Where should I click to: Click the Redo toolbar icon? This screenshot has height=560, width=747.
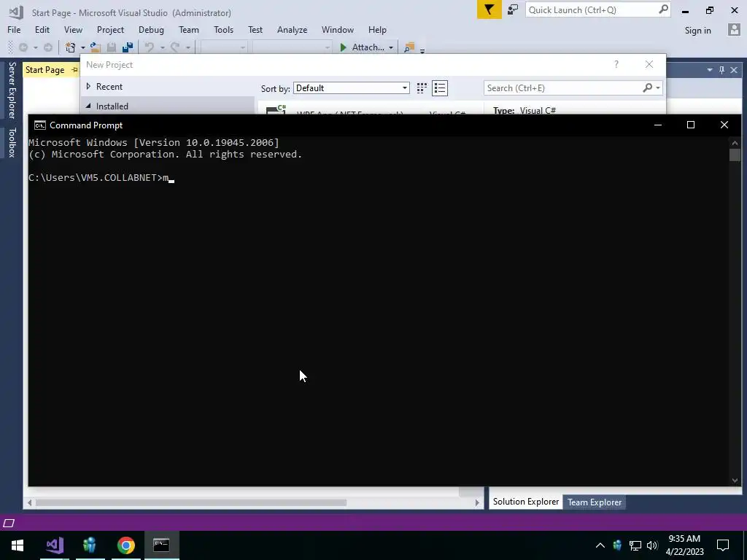pos(175,47)
